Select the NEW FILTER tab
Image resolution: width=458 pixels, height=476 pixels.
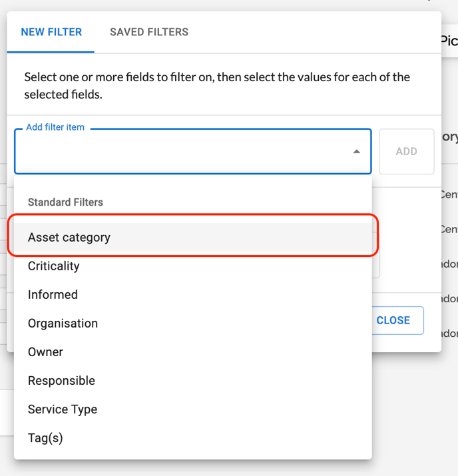click(x=51, y=32)
